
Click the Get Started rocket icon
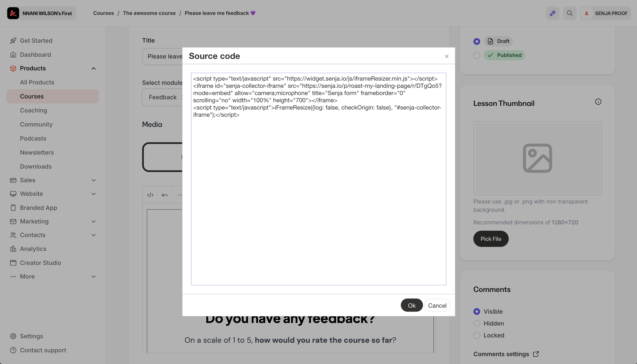tap(13, 40)
